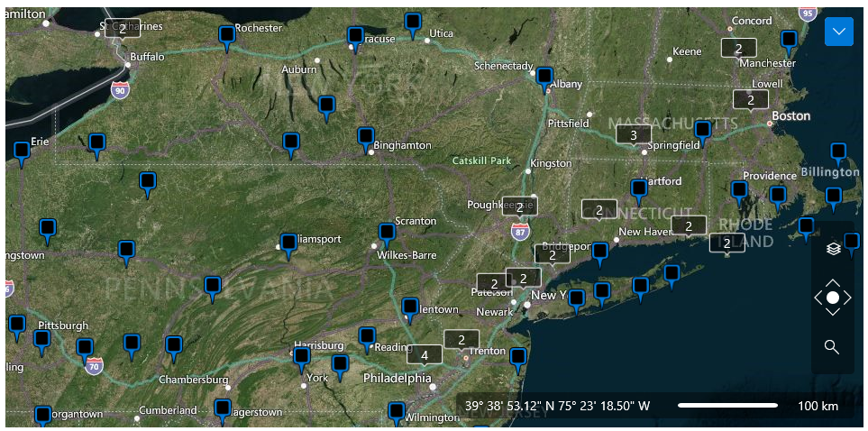The height and width of the screenshot is (431, 868).
Task: Open the 2-pin cluster above Paterson
Action: [x=494, y=283]
